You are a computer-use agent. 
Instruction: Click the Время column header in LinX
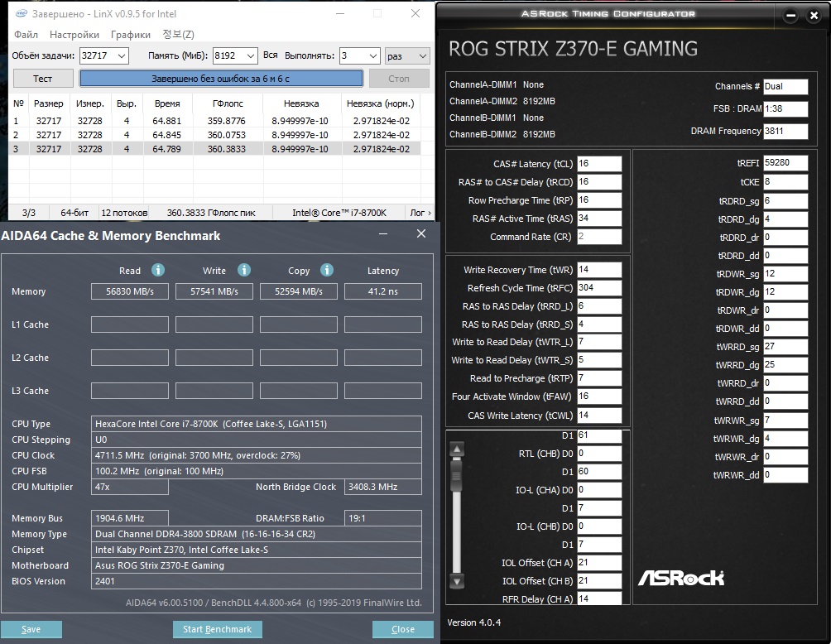pos(167,103)
